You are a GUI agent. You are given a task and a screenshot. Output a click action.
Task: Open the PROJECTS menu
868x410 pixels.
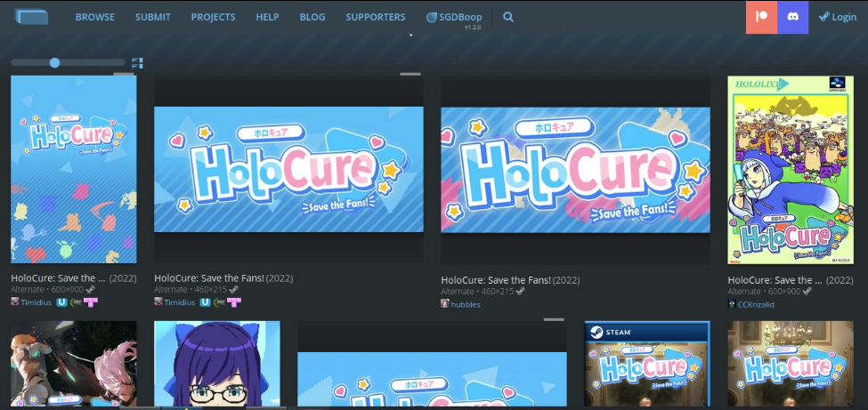[x=213, y=17]
